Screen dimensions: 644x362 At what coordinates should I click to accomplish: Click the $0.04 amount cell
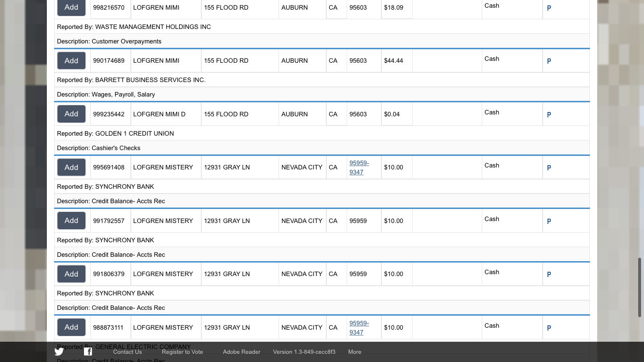click(x=397, y=114)
